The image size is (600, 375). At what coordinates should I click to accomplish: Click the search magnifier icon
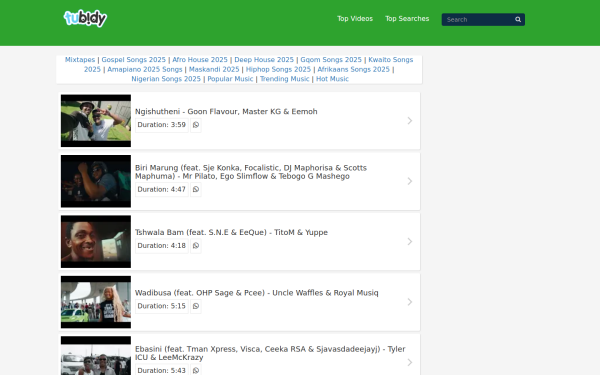(x=518, y=20)
